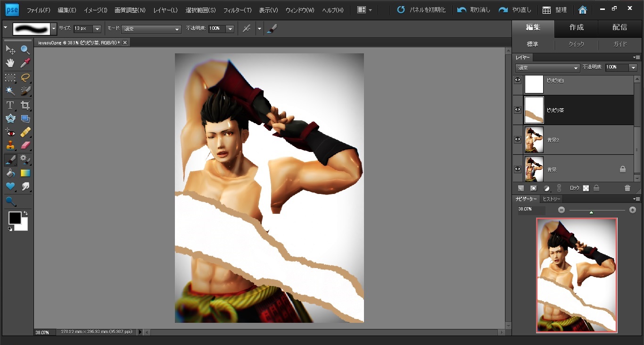The height and width of the screenshot is (345, 644).
Task: Open the 画質調整(N) menu
Action: pyautogui.click(x=130, y=10)
